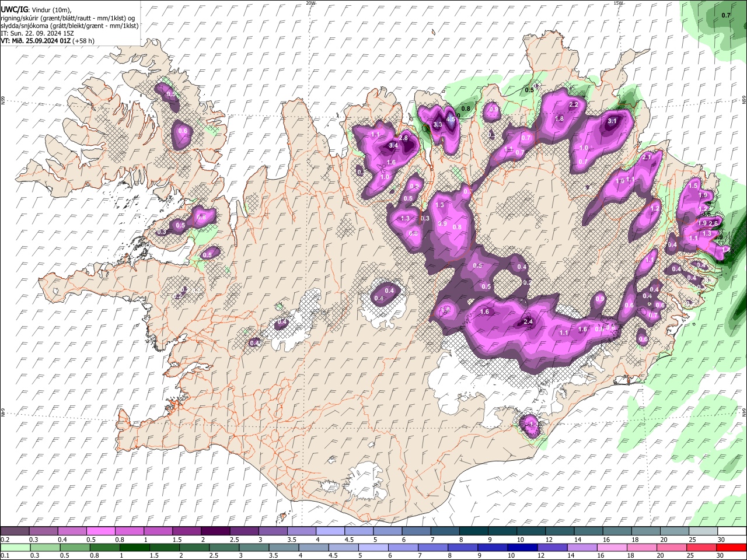
Task: Select the top legend swatch between 8 and 9
Action: tap(473, 531)
